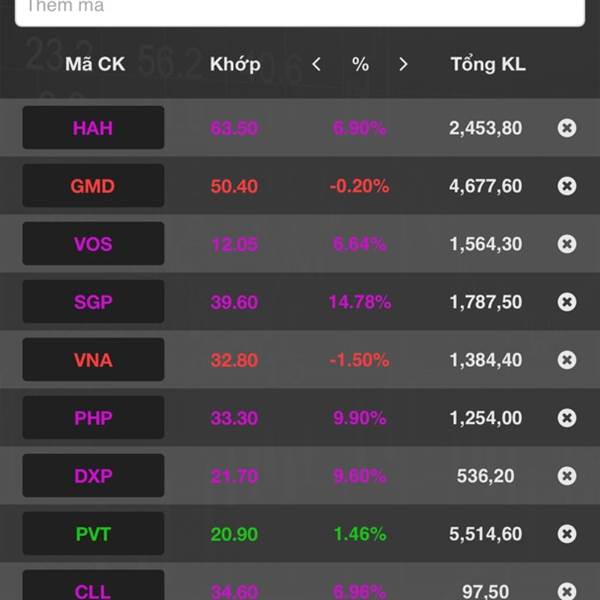Sort by the Khớp price column
This screenshot has width=600, height=600.
(x=235, y=65)
